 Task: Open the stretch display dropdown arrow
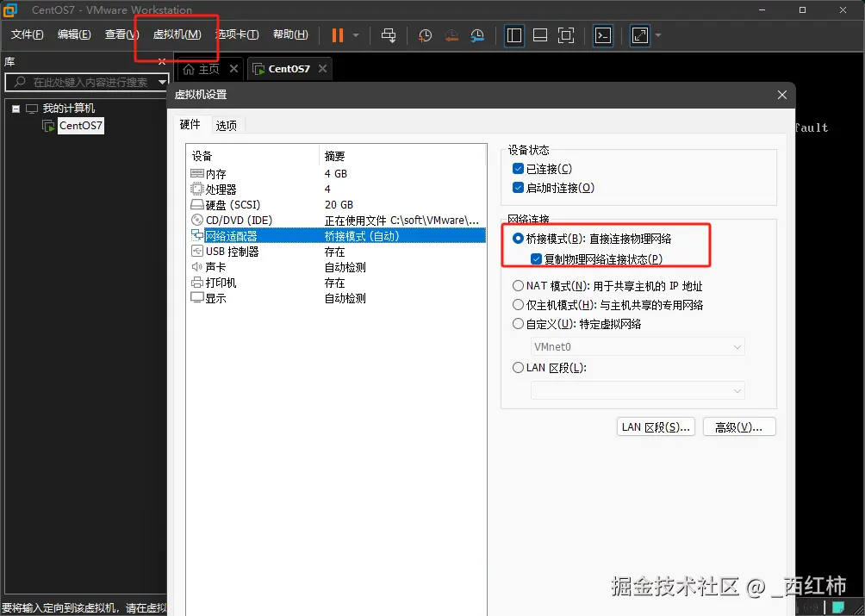point(658,35)
